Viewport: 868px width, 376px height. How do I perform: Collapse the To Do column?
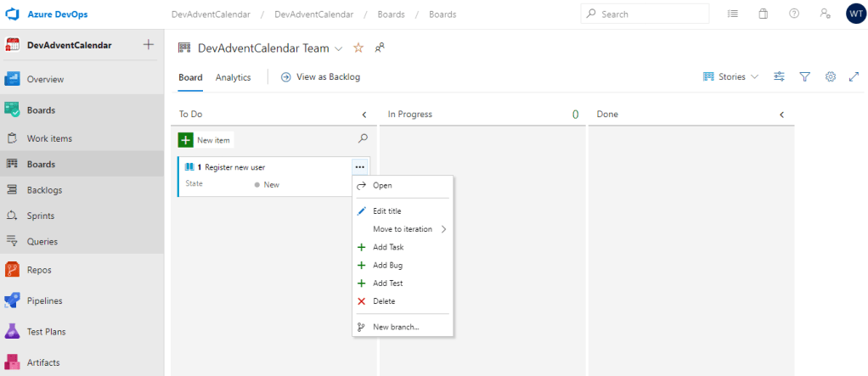364,114
